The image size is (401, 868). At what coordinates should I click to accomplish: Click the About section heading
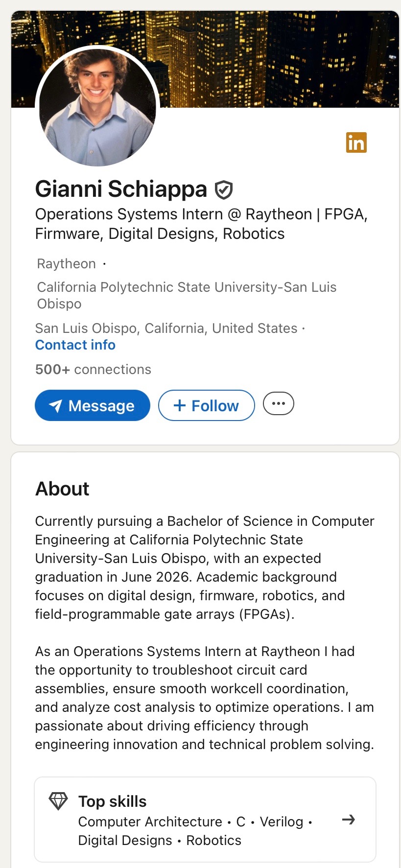62,489
